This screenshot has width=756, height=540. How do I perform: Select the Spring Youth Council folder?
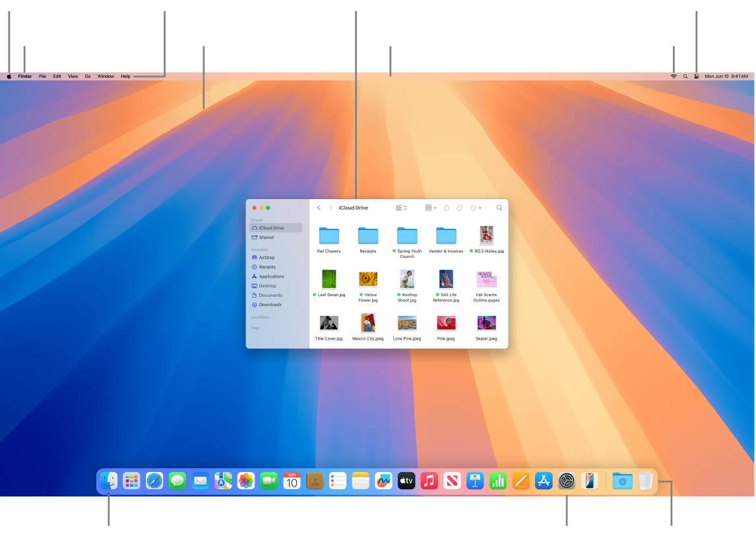click(x=407, y=235)
